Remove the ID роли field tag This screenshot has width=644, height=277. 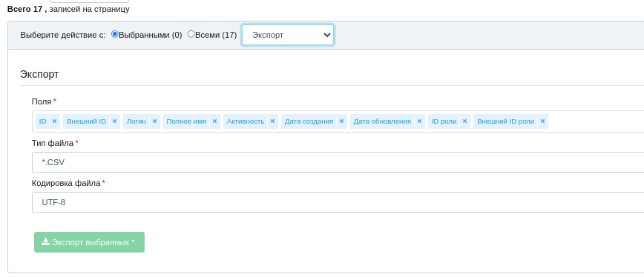pyautogui.click(x=464, y=121)
